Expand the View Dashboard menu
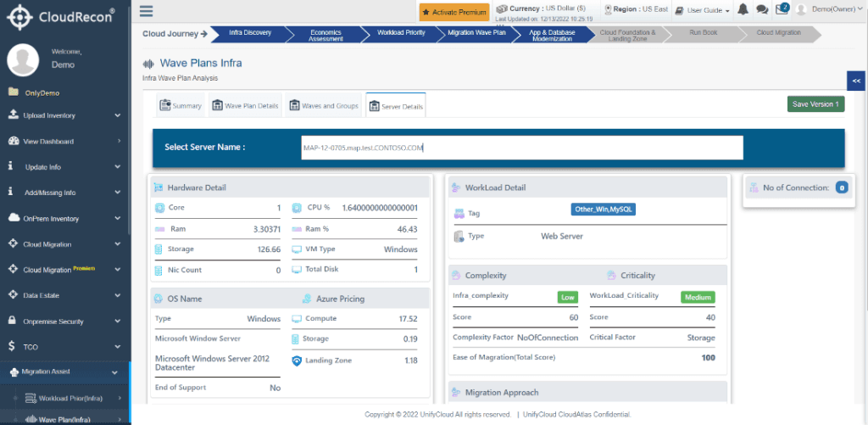 [x=119, y=142]
